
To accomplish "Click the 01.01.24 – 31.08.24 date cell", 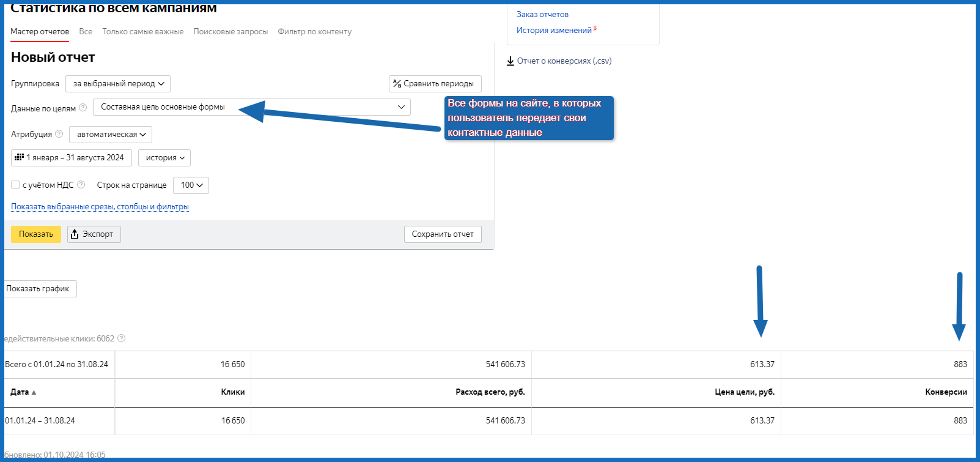I will (x=40, y=421).
